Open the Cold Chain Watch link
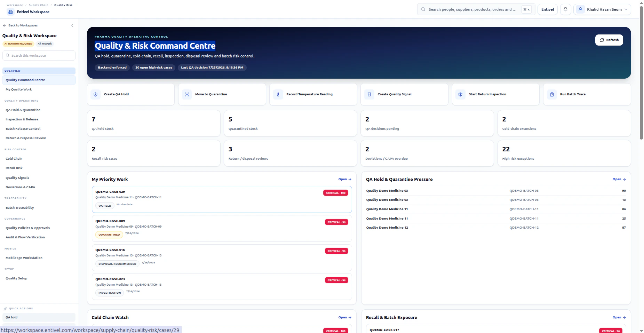Screen dimensions: 644x333 (344, 317)
